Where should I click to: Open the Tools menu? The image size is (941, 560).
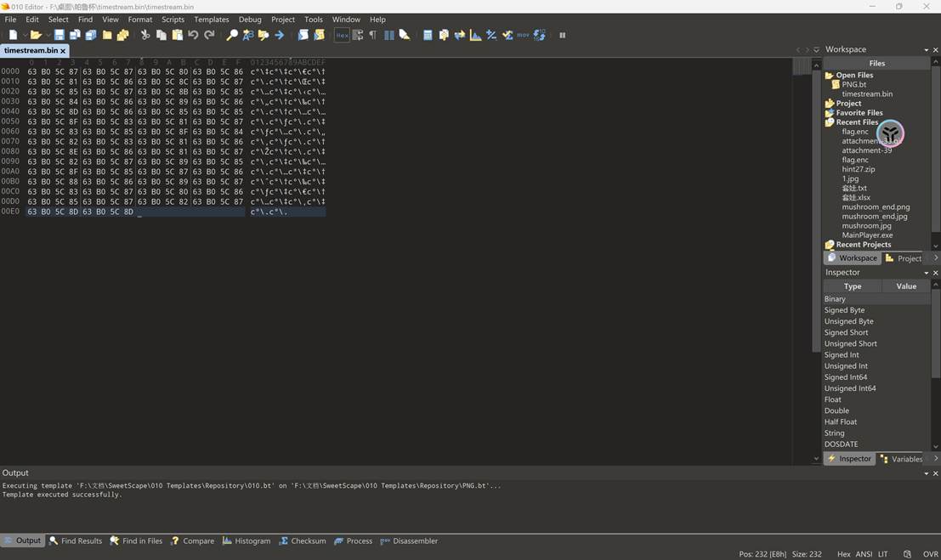(312, 19)
